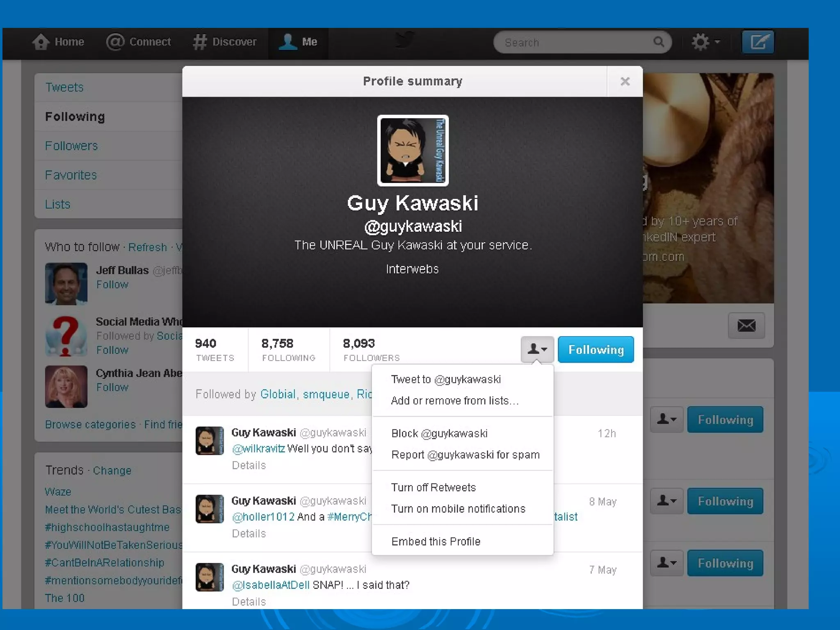Close the Profile summary dialog
Image resolution: width=840 pixels, height=630 pixels.
[625, 82]
